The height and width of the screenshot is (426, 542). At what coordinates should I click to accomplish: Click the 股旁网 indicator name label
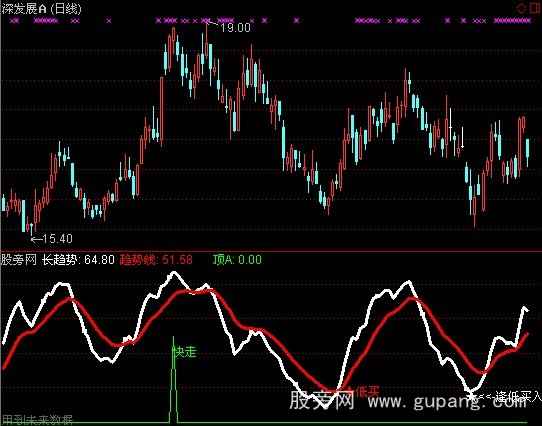(19, 259)
